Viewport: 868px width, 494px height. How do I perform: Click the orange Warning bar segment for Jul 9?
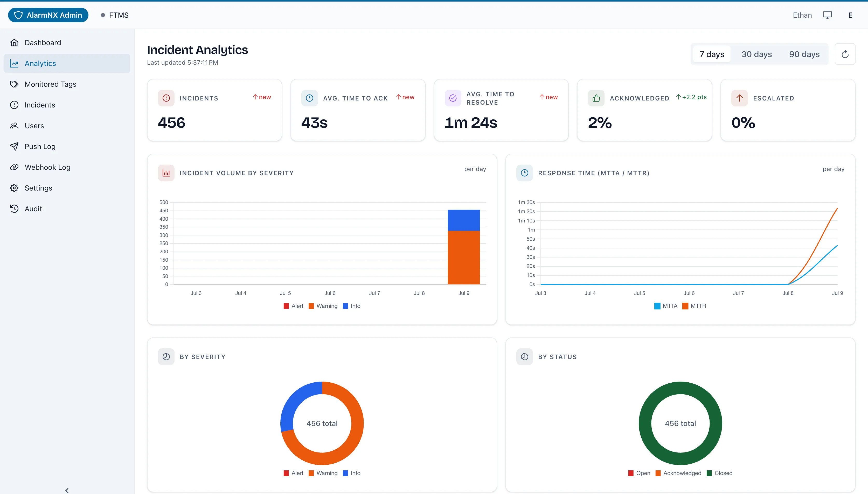point(464,258)
